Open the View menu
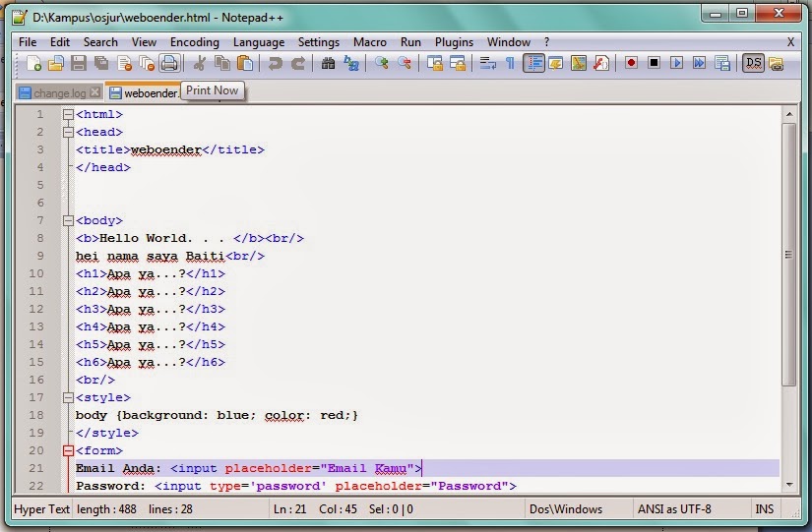812x532 pixels. click(144, 42)
